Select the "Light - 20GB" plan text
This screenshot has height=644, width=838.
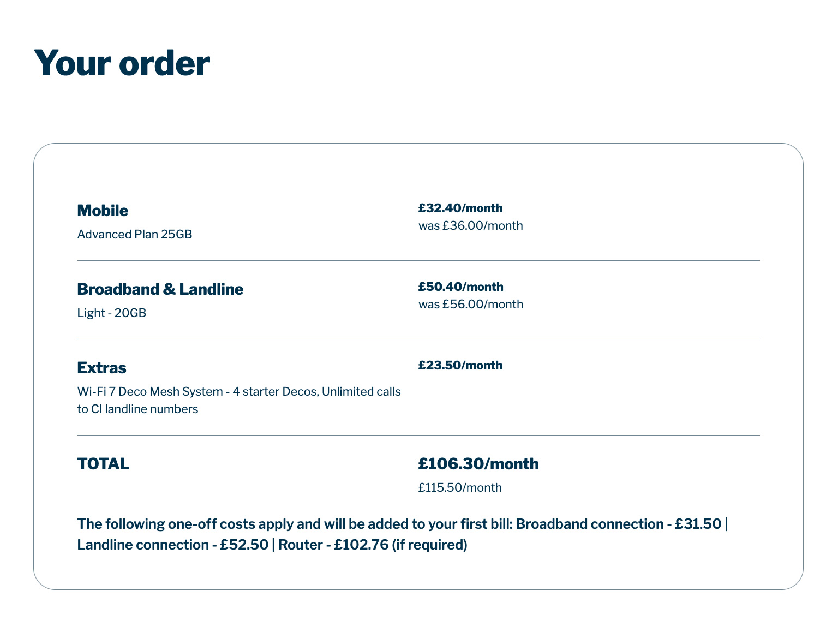pyautogui.click(x=111, y=313)
